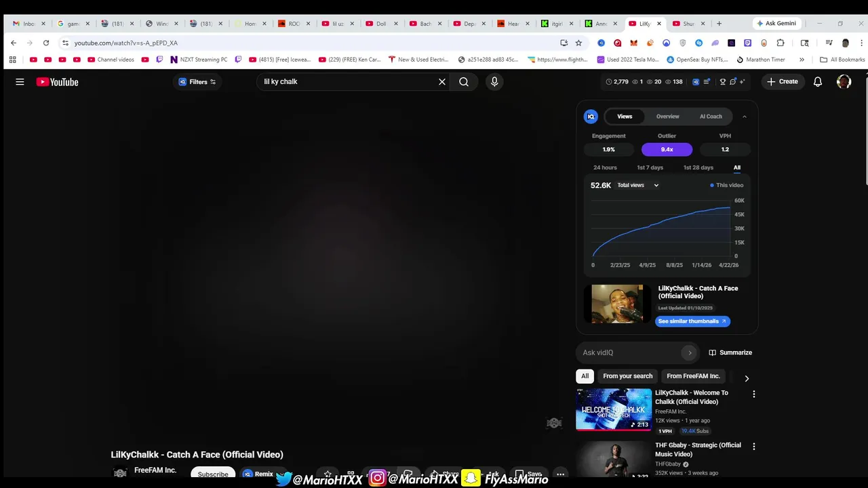The image size is (868, 488).
Task: Select the vidIQ Overview tab
Action: 667,117
